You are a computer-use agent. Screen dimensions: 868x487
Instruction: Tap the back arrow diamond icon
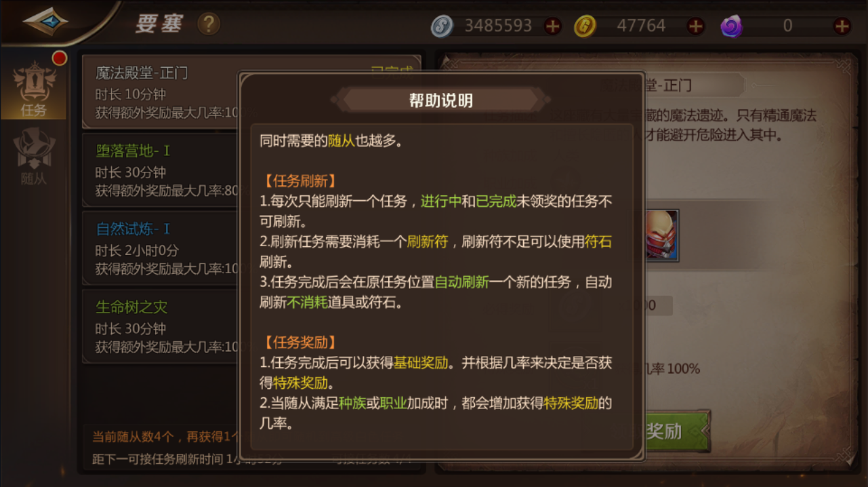[x=45, y=22]
